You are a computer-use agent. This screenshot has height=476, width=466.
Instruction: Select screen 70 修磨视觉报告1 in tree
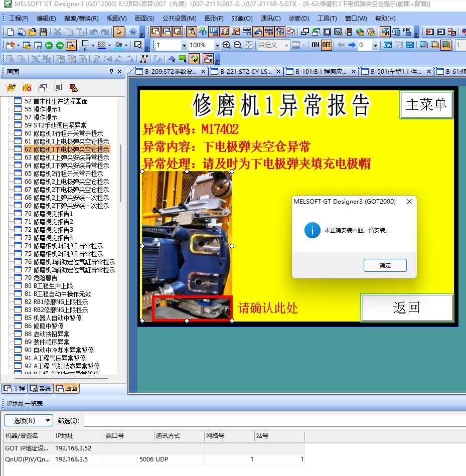pyautogui.click(x=53, y=214)
